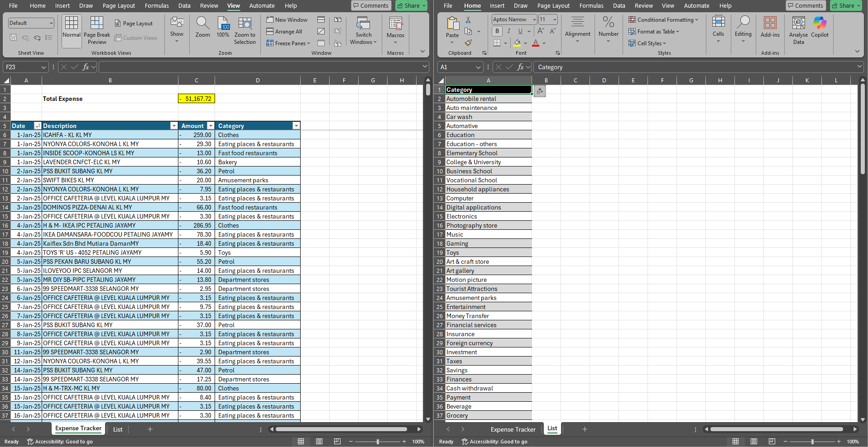
Task: Select the yellow Total Expense value cell
Action: [x=197, y=99]
